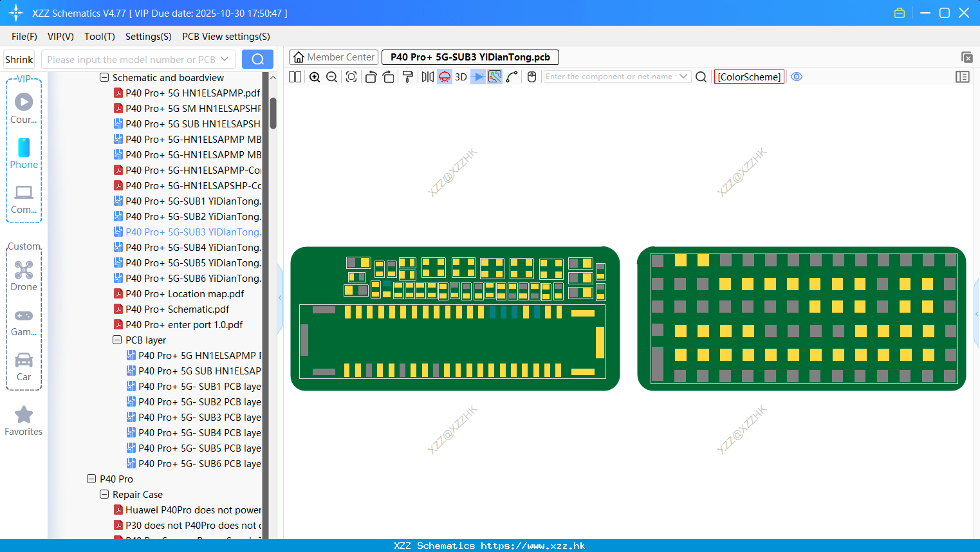Viewport: 980px width, 552px height.
Task: Click the XZZ star logo in title bar
Action: coord(15,13)
